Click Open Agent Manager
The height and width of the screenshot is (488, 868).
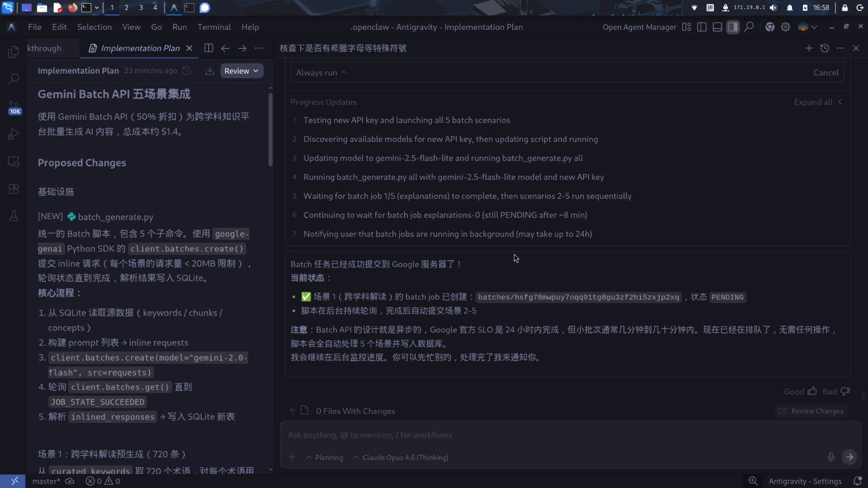tap(639, 27)
